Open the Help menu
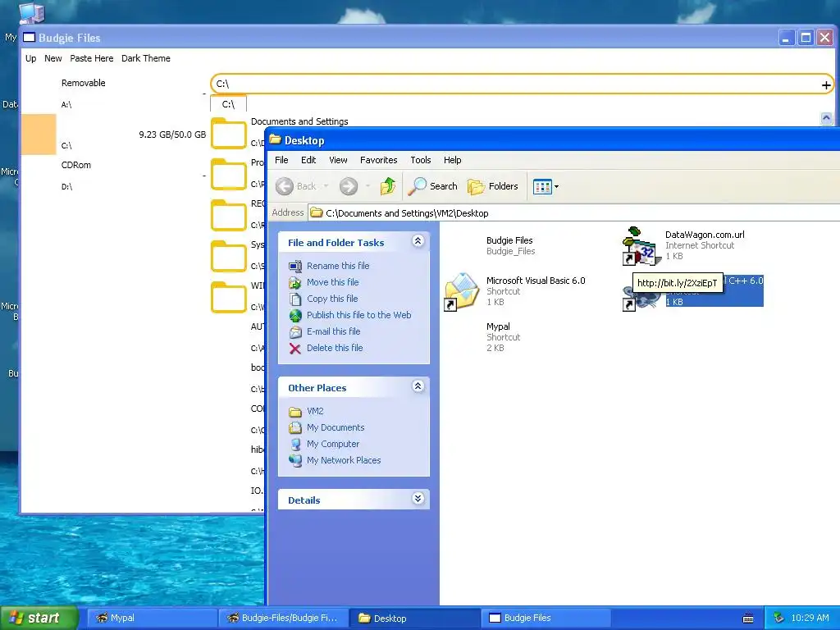This screenshot has width=840, height=630. coord(452,160)
